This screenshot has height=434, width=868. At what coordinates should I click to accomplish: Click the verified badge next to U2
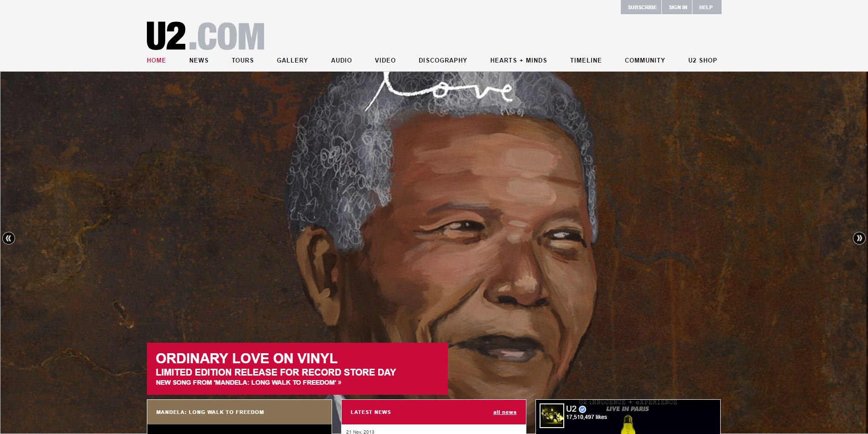point(582,409)
